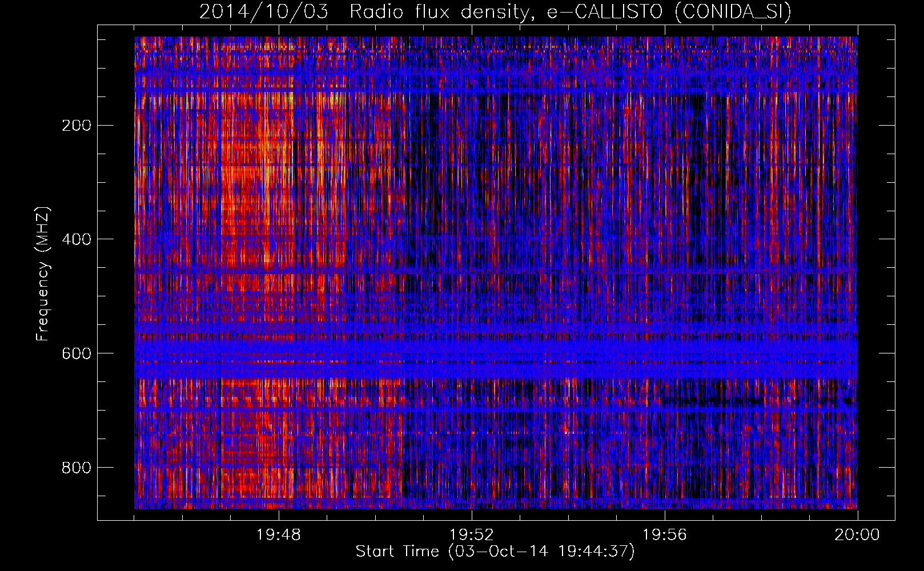Click the 200 frequency tick label
The height and width of the screenshot is (571, 924).
[x=77, y=125]
